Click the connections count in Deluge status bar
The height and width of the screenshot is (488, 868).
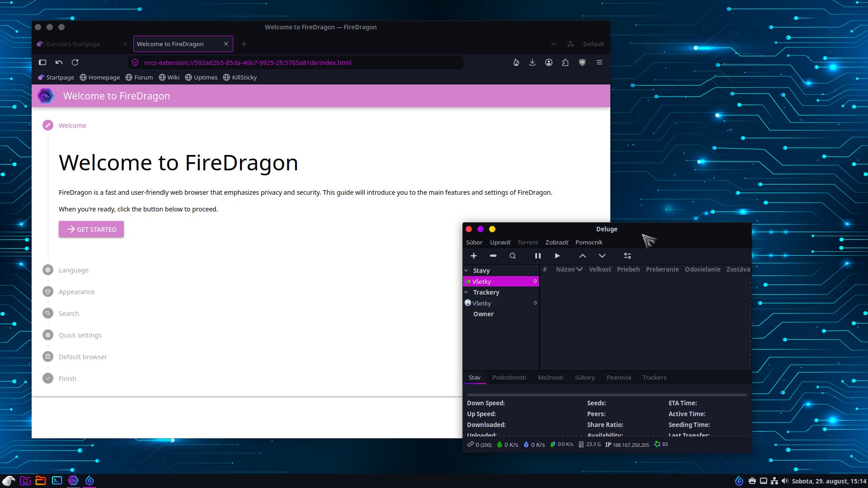480,445
